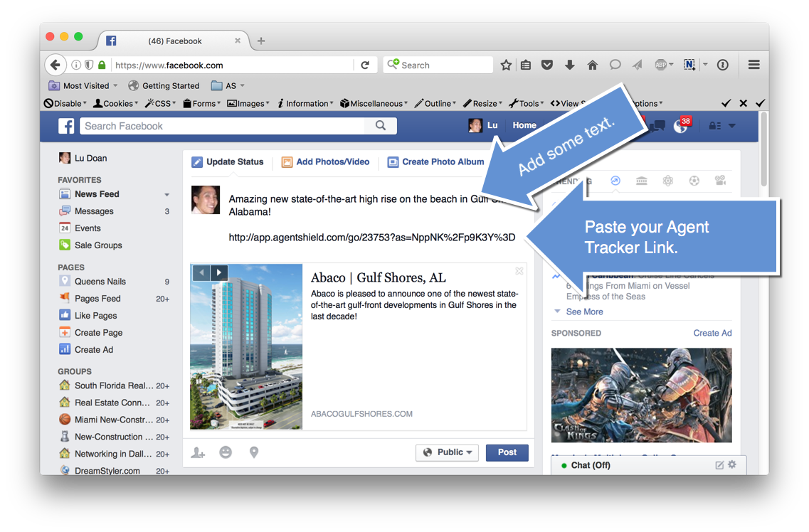The height and width of the screenshot is (532, 809).
Task: Tag people in the post icon
Action: point(198,452)
